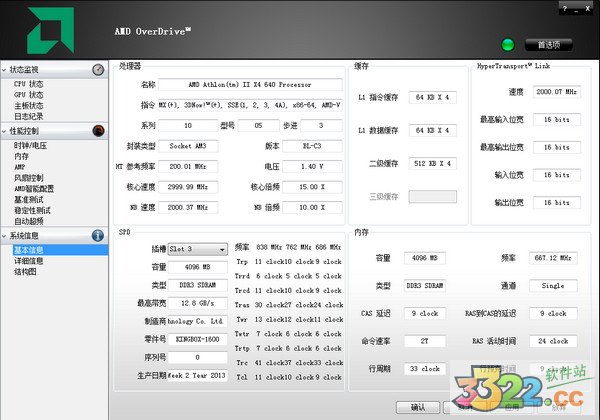
Task: Open 风扇控制 in the sidebar
Action: pos(29,178)
